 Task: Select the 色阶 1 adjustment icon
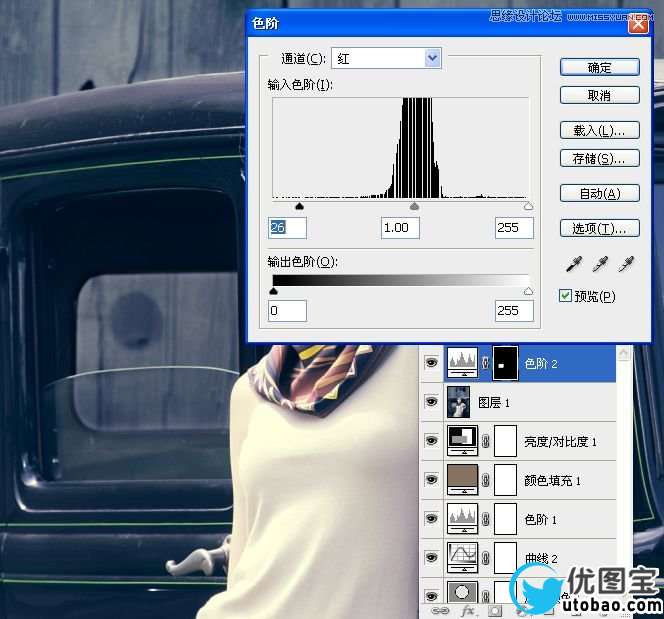tap(462, 519)
